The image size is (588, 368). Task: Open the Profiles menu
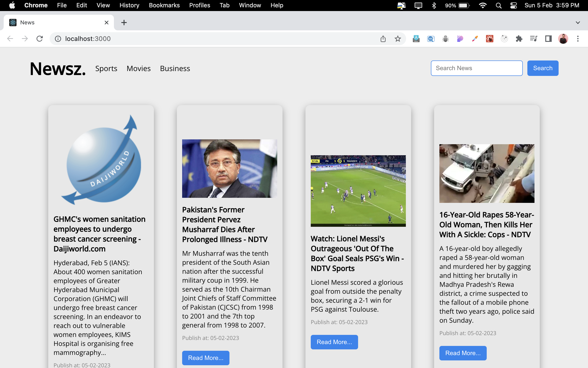pos(199,5)
